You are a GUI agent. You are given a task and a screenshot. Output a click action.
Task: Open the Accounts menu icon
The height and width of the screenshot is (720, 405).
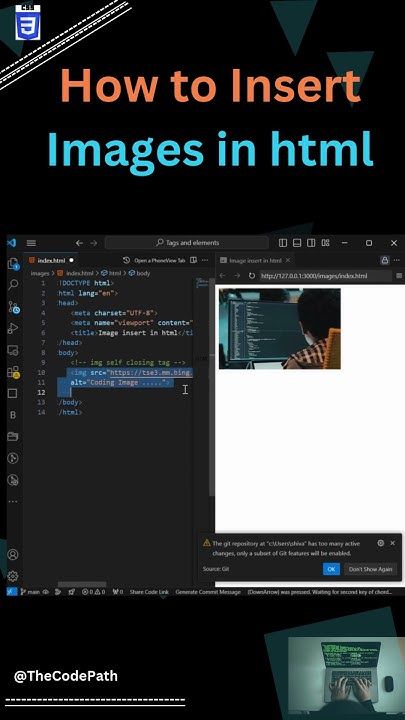(13, 554)
